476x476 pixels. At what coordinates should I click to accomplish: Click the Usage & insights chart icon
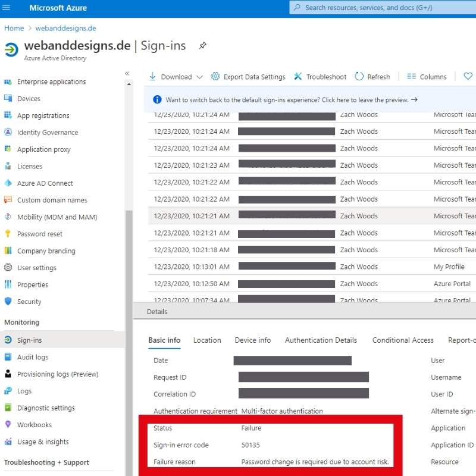tap(8, 441)
